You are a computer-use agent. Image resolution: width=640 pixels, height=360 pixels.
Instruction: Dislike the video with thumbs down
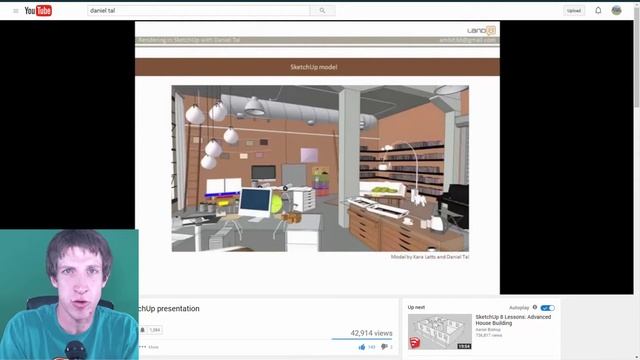[x=384, y=347]
